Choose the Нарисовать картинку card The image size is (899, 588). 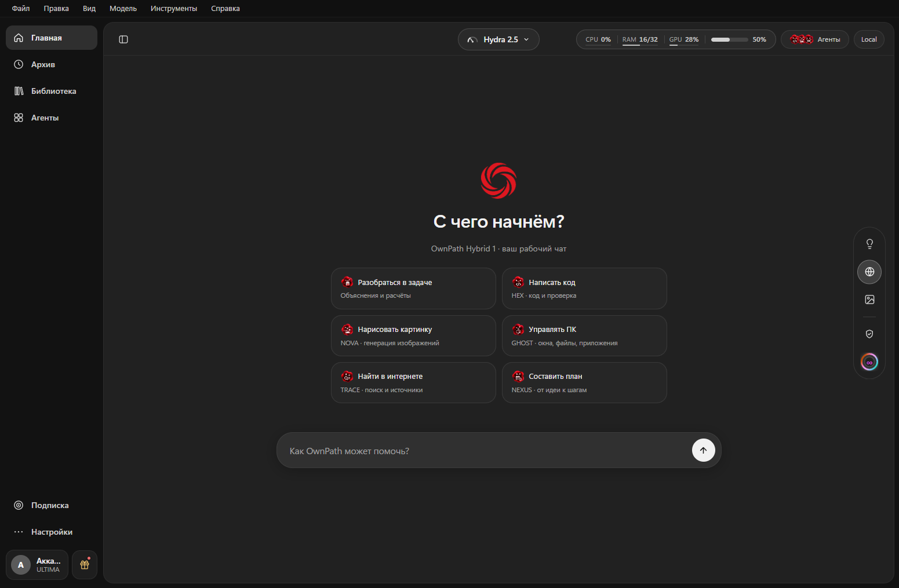(413, 335)
